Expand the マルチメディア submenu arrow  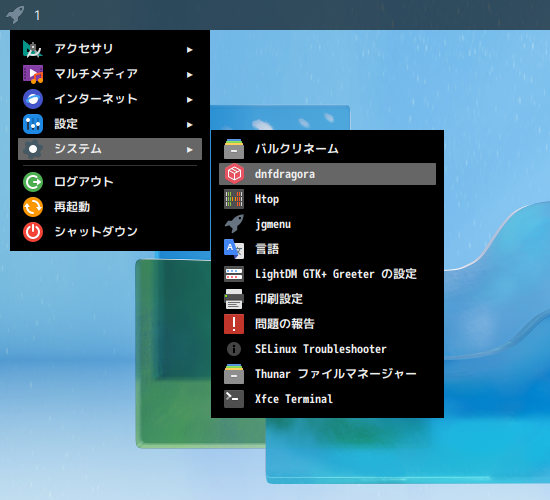[189, 75]
